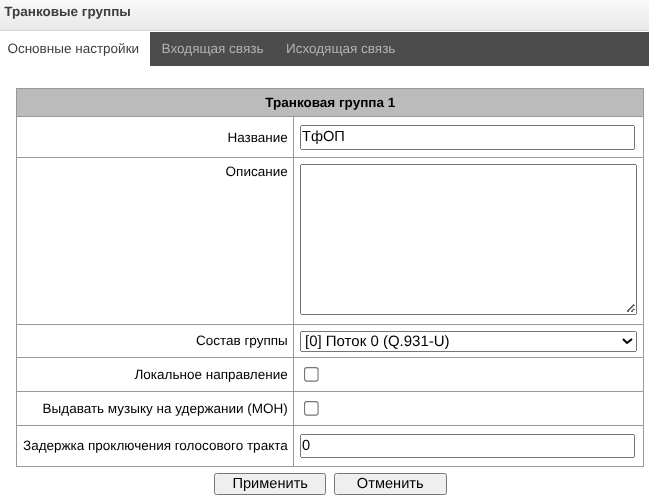This screenshot has height=502, width=649.
Task: Enable the Локальное направление checkbox
Action: tap(311, 375)
